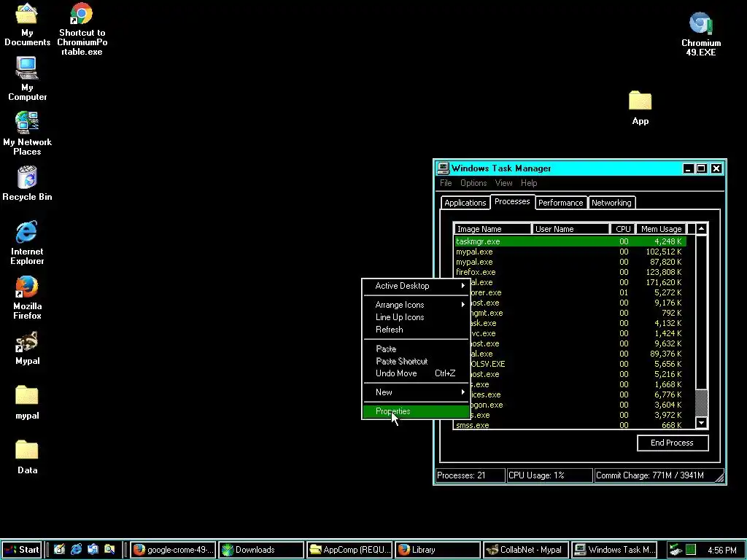The image size is (747, 560).
Task: Switch to Library taskbar window
Action: 438,550
